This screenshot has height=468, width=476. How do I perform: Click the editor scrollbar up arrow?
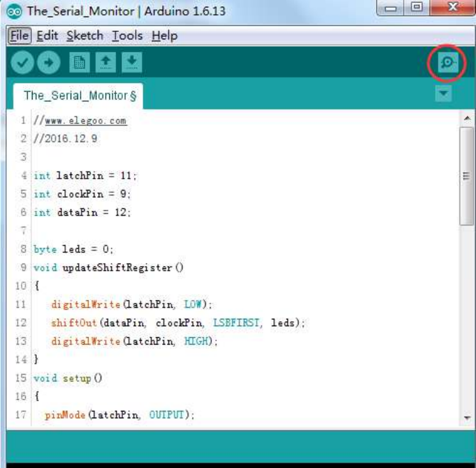pyautogui.click(x=467, y=119)
